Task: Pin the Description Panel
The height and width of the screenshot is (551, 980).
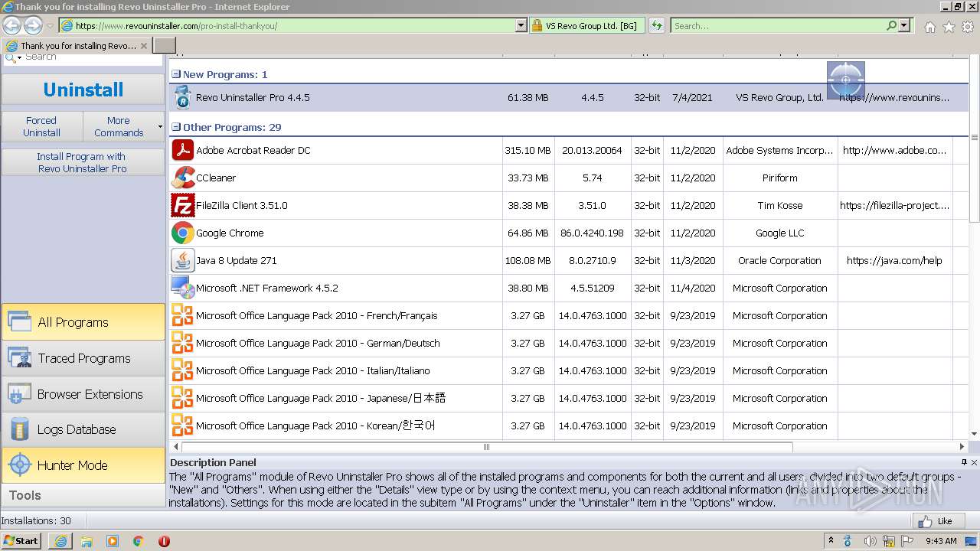Action: pos(964,462)
